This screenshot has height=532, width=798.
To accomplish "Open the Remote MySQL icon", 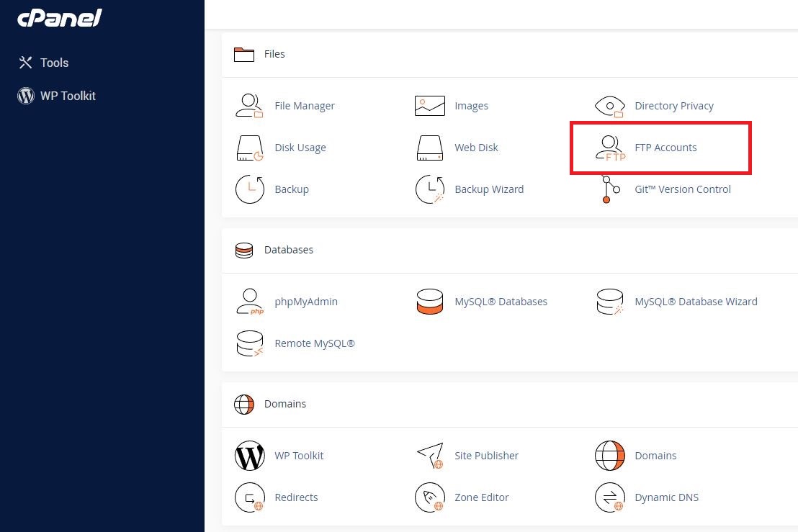I will click(x=250, y=343).
